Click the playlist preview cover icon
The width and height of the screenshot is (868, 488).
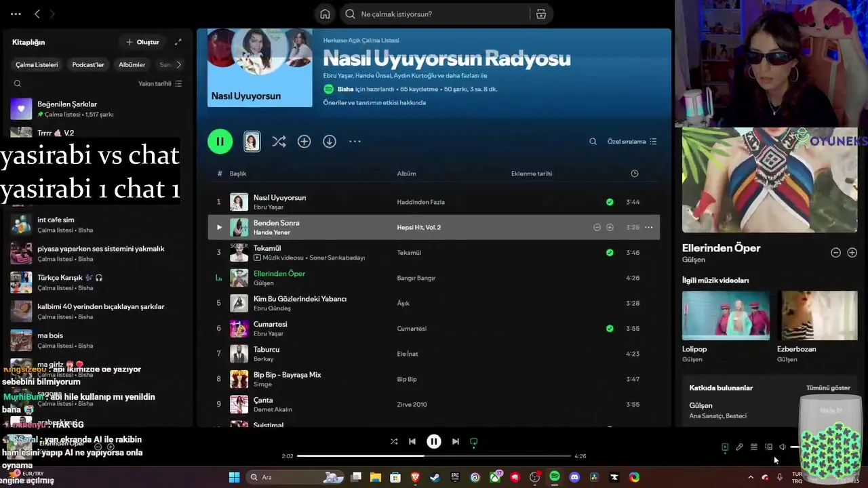coord(252,141)
